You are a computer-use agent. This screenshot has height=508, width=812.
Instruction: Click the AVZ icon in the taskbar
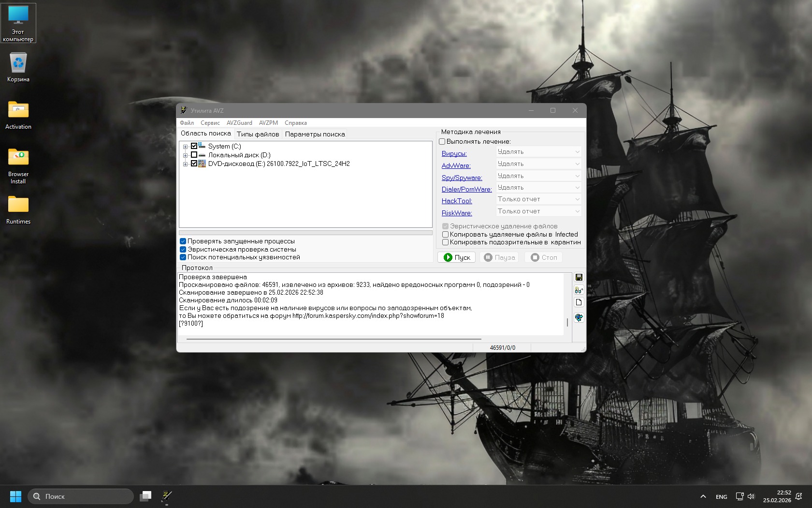167,496
